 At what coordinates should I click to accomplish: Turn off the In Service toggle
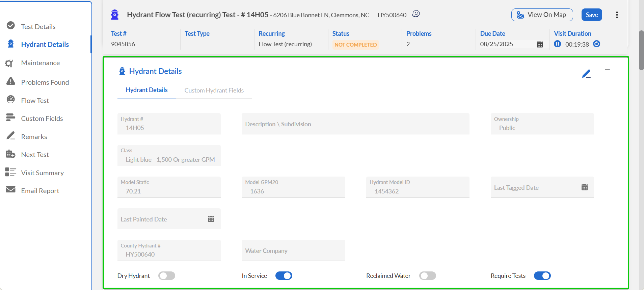tap(284, 276)
